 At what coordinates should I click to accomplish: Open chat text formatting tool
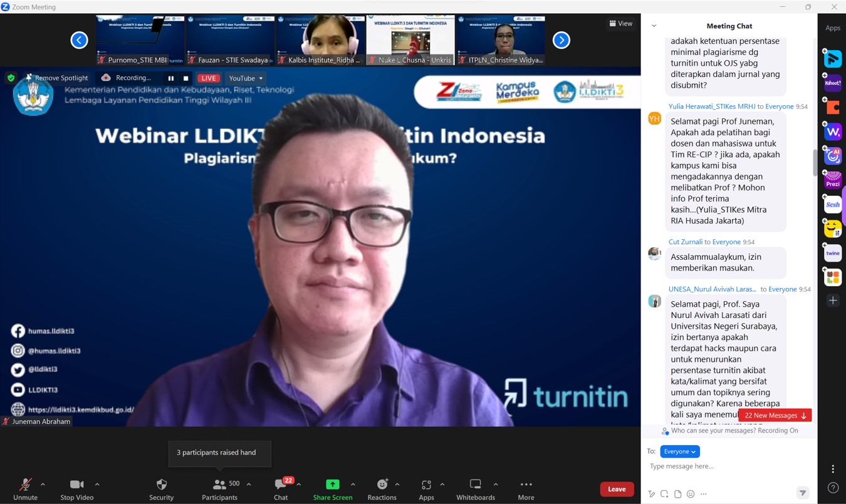652,494
